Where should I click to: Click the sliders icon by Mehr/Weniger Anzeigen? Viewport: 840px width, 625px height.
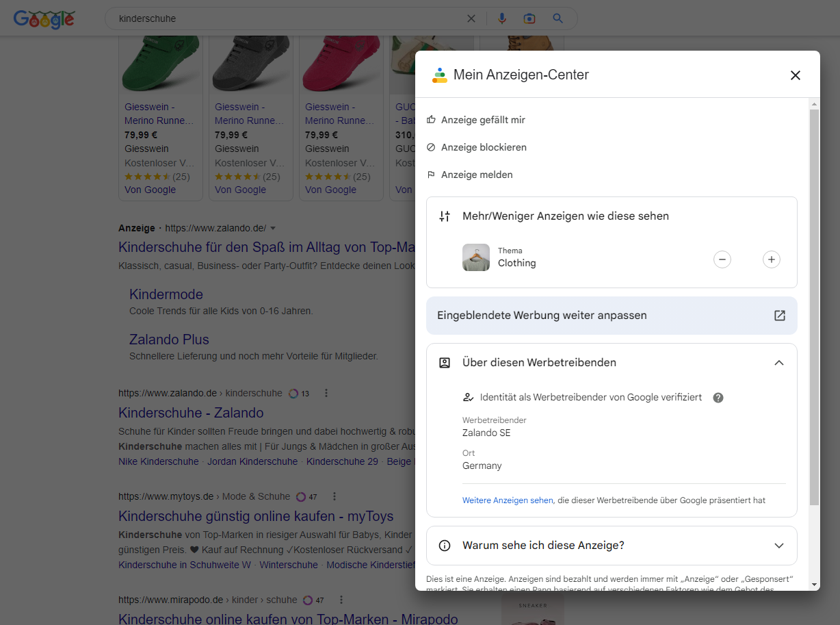[445, 216]
